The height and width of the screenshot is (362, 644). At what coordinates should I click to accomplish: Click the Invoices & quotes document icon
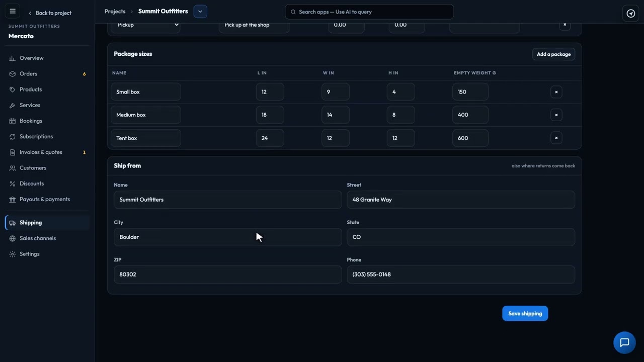coord(13,152)
